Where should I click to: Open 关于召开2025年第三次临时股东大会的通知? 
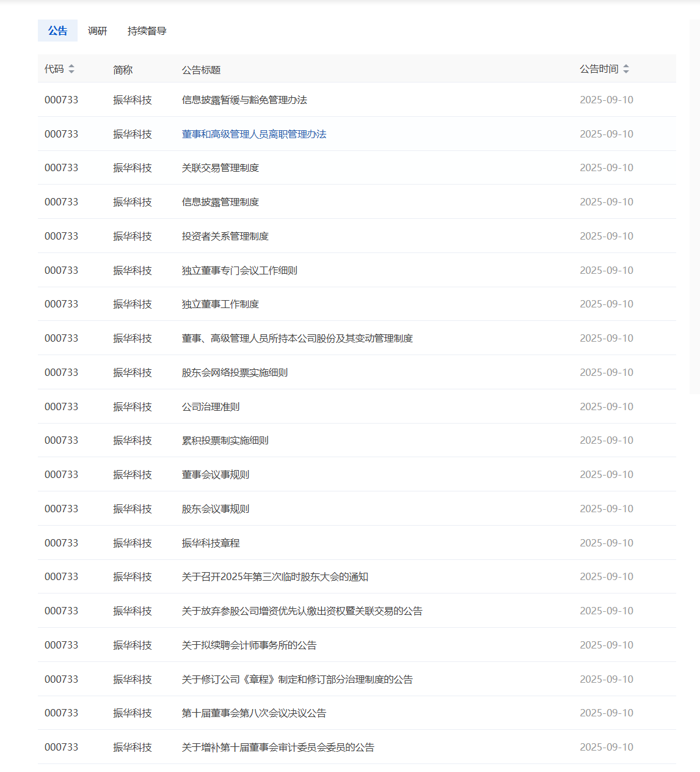point(275,576)
